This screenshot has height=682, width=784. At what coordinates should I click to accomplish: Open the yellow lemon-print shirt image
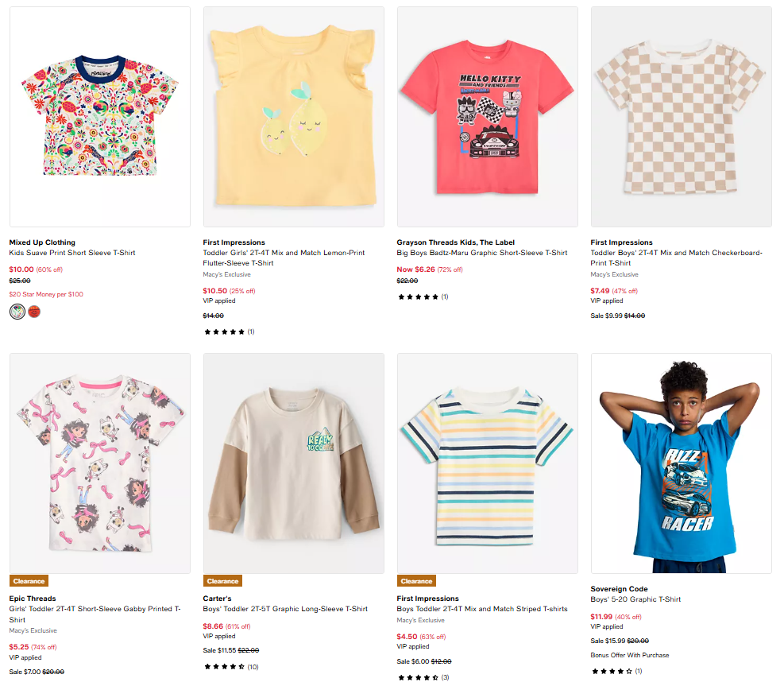[293, 117]
